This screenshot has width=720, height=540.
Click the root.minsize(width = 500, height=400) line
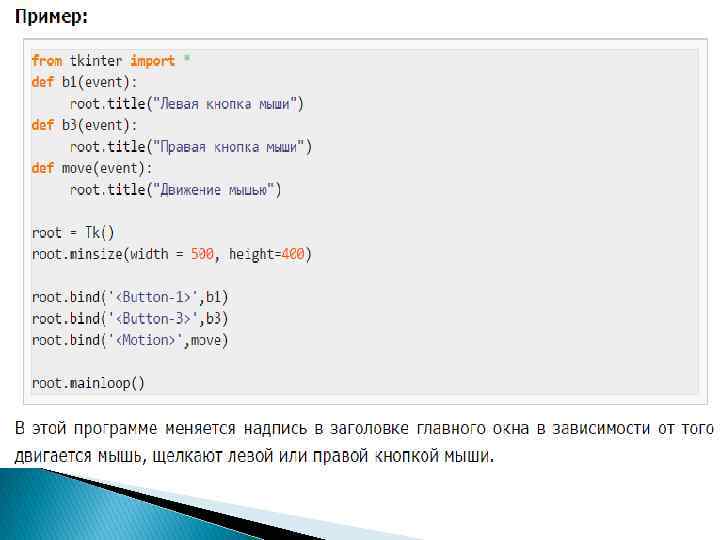pos(172,254)
